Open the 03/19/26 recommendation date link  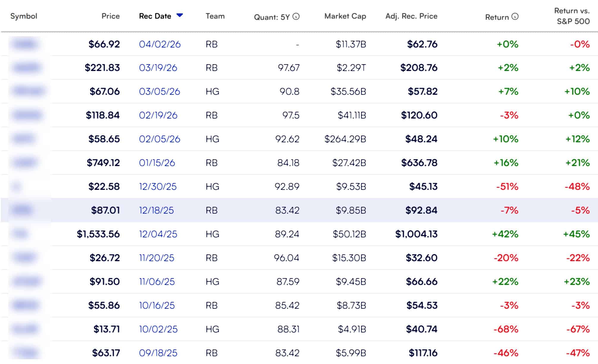click(x=158, y=68)
